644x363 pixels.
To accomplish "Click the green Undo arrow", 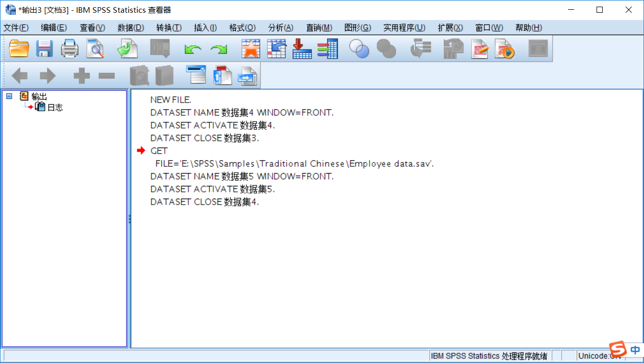I will [193, 50].
